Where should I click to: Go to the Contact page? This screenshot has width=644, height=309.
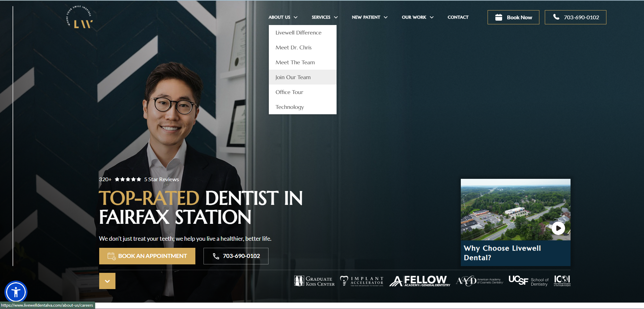coord(458,17)
